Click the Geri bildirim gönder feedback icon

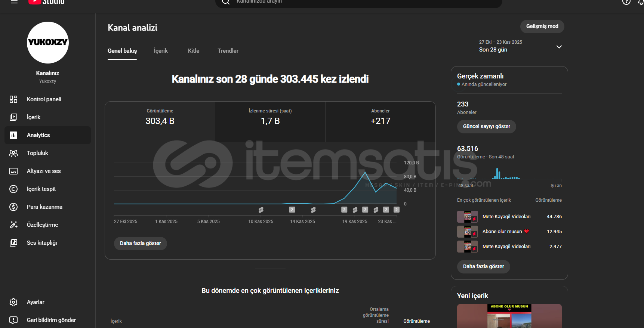[x=13, y=320]
